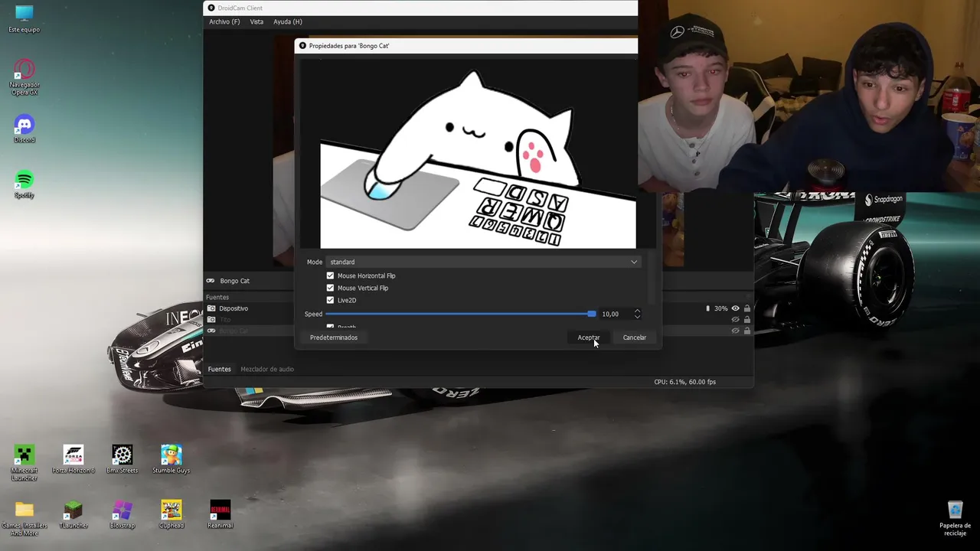Launch Navegador Opera GX from desktop
Image resolution: width=980 pixels, height=551 pixels.
[24, 77]
